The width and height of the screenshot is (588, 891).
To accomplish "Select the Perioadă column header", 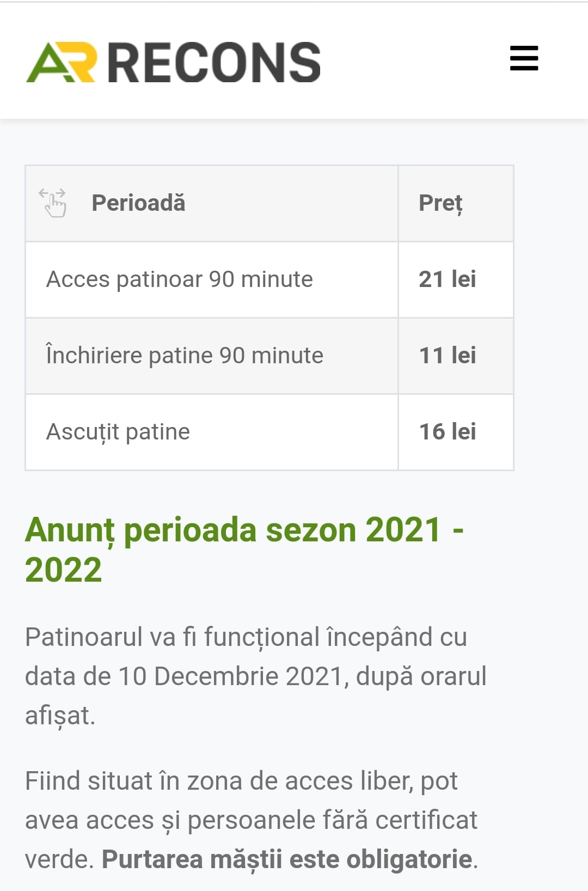I will pyautogui.click(x=138, y=203).
